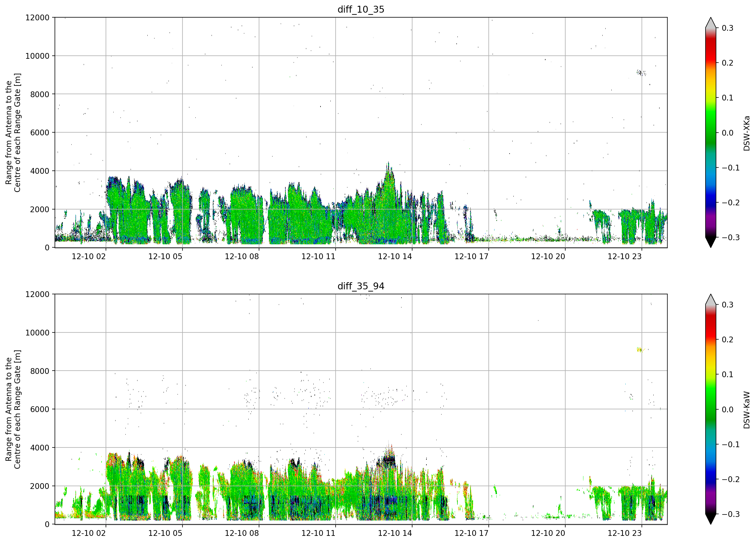Image resolution: width=756 pixels, height=543 pixels.
Task: Click the 8000 y-tick of diff_10_35 plot
Action: click(x=40, y=94)
